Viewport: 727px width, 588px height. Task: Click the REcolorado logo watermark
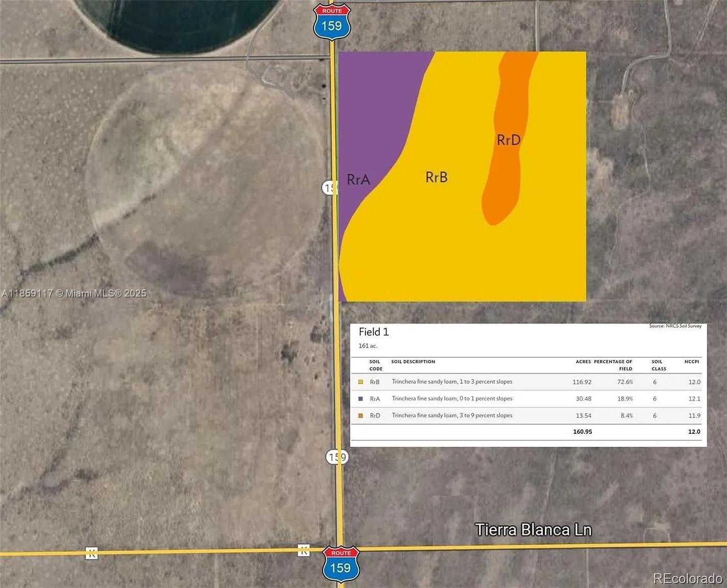pyautogui.click(x=687, y=578)
